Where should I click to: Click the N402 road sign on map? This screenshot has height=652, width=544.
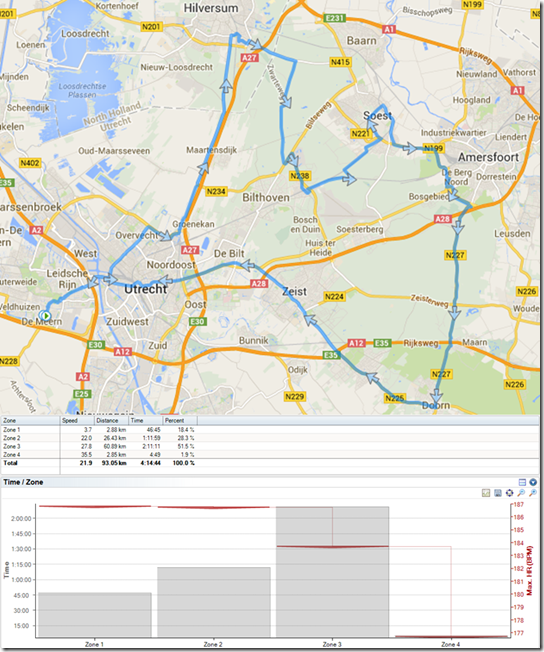30,163
